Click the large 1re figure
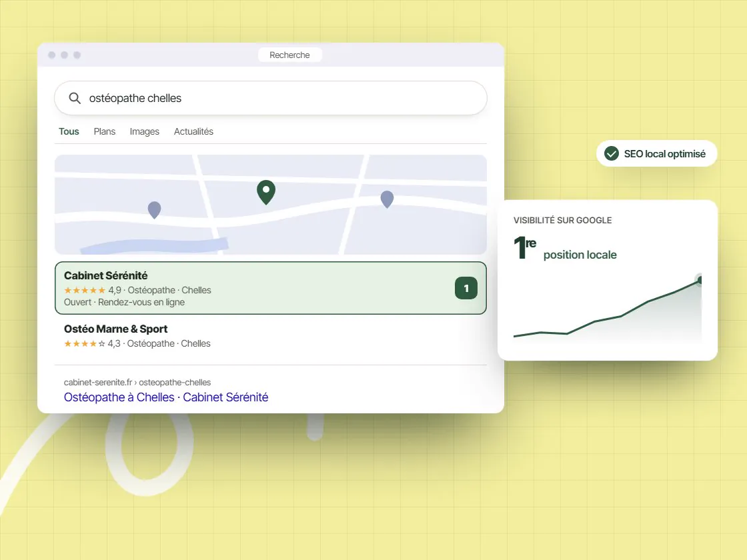Image resolution: width=747 pixels, height=560 pixels. (x=525, y=247)
